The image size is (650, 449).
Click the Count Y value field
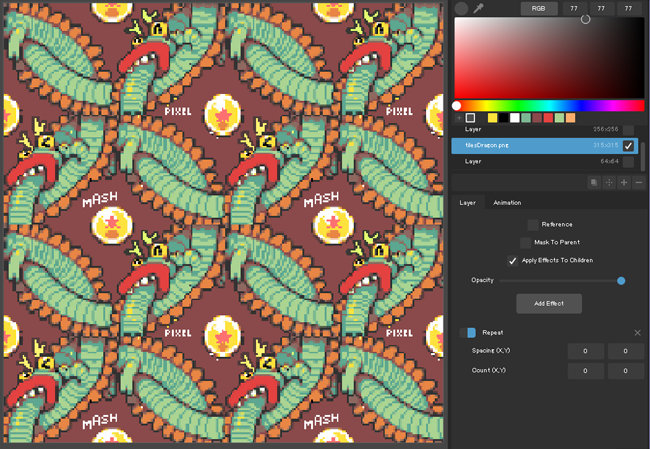pyautogui.click(x=626, y=371)
